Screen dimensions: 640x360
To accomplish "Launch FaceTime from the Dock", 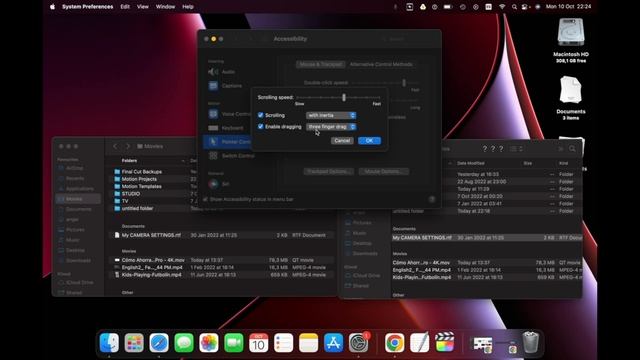I will (x=234, y=342).
